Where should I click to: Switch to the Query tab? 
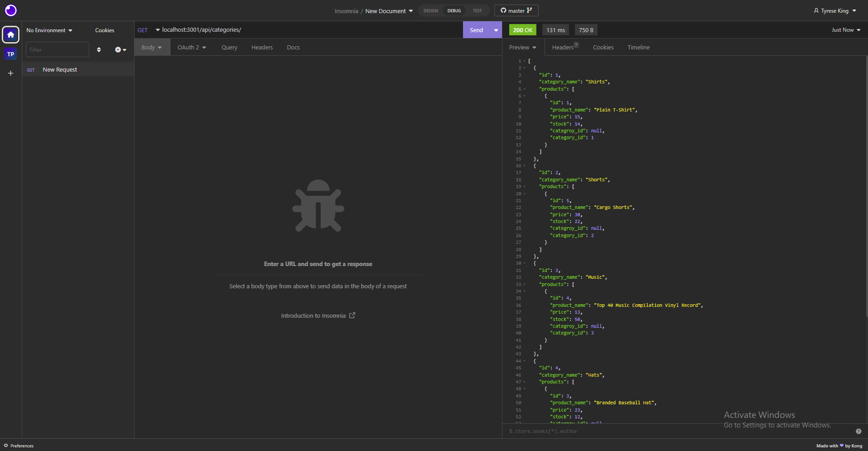(229, 47)
